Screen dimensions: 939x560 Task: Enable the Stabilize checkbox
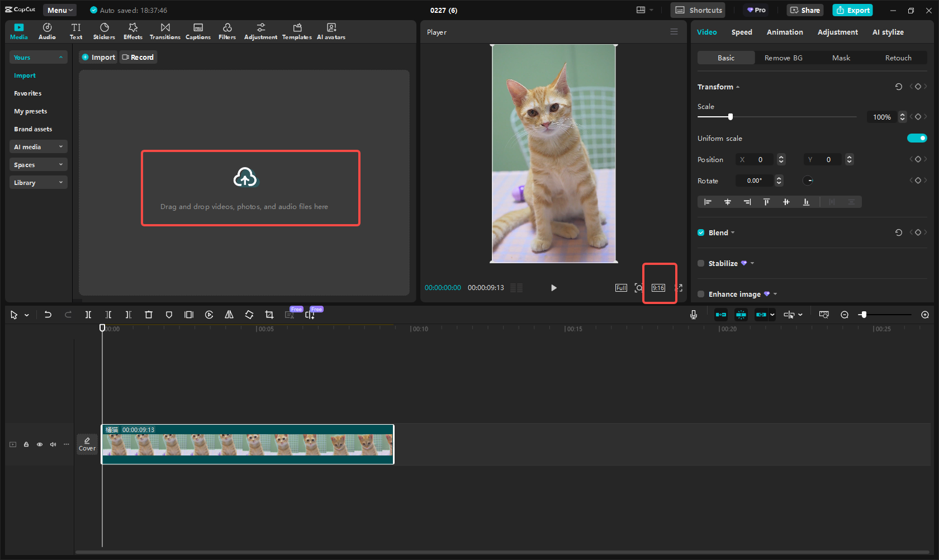(701, 263)
